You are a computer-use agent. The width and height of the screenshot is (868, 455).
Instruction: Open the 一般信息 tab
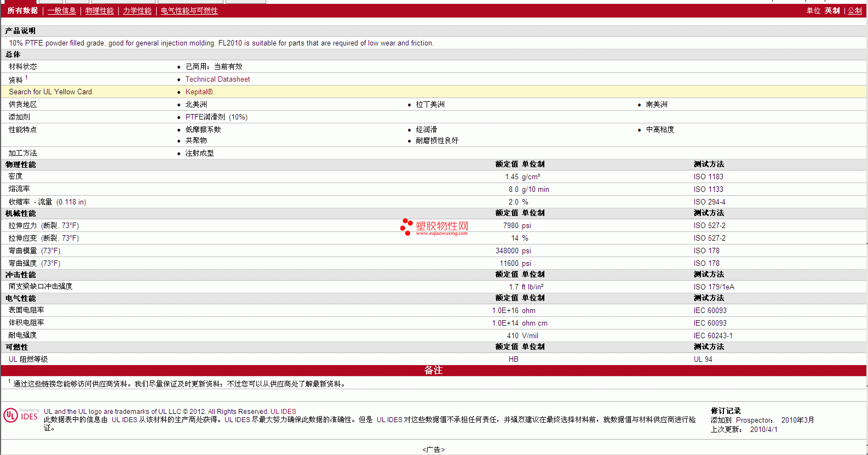pyautogui.click(x=61, y=10)
